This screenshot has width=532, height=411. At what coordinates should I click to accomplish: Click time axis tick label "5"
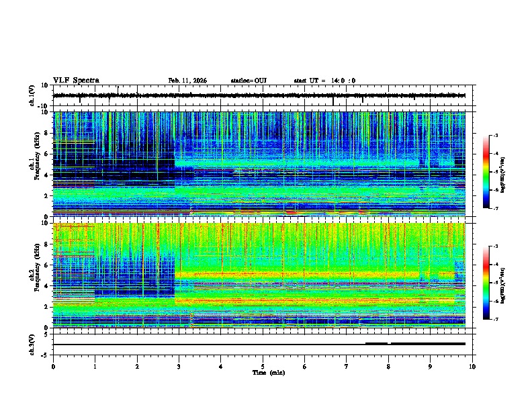click(263, 367)
